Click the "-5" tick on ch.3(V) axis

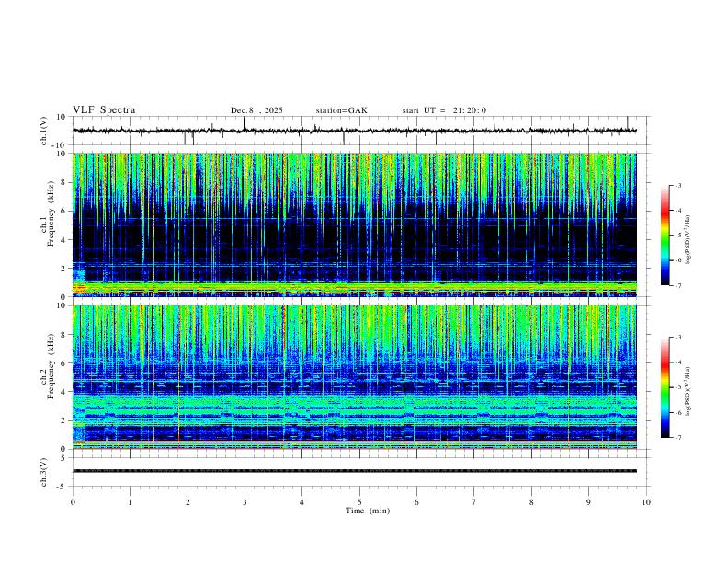click(x=63, y=487)
